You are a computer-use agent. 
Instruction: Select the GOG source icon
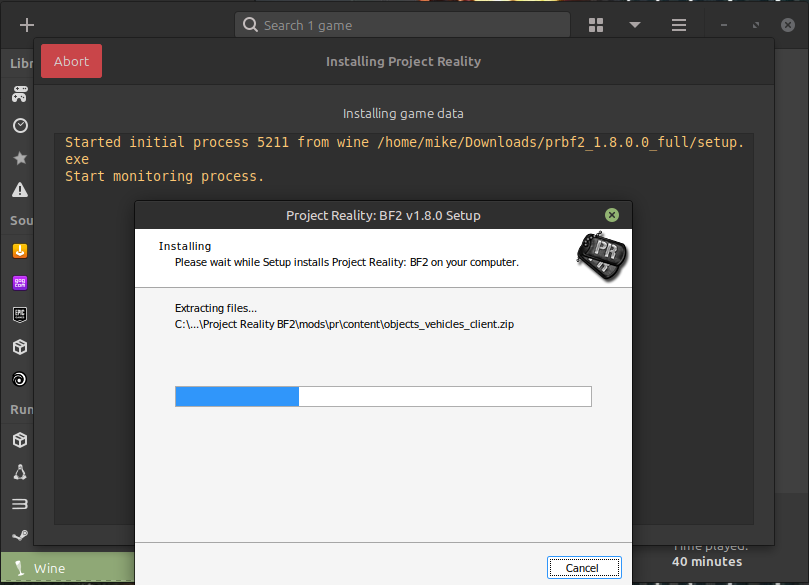(20, 283)
